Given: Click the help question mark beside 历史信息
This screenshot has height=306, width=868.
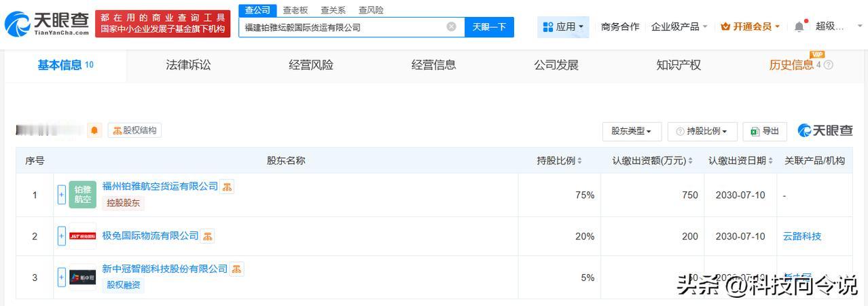Looking at the screenshot, I should 828,65.
